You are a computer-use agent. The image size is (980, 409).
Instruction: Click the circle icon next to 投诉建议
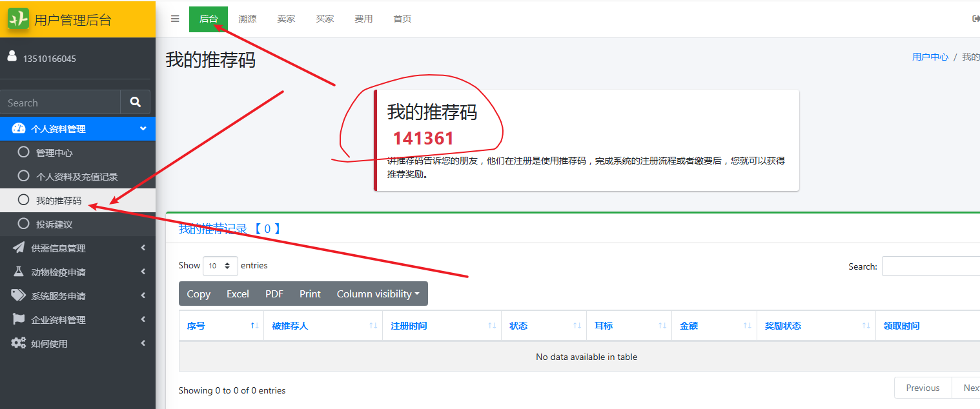point(24,224)
